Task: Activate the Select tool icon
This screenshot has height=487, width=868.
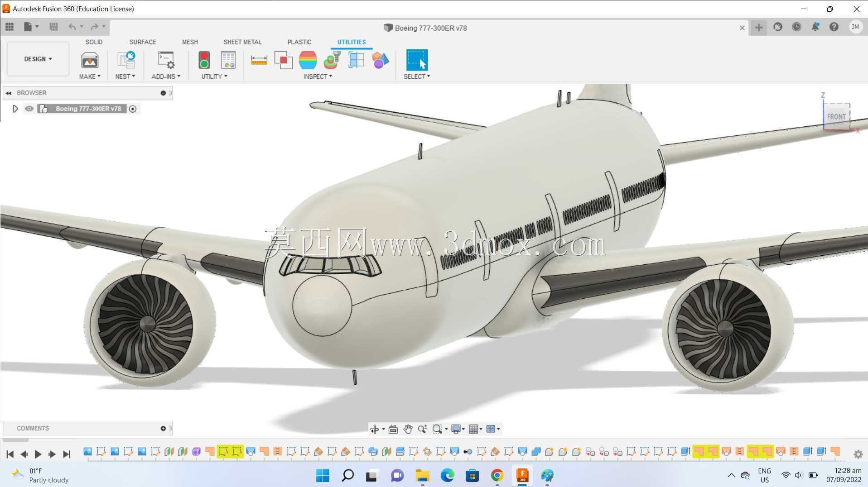Action: (x=417, y=60)
